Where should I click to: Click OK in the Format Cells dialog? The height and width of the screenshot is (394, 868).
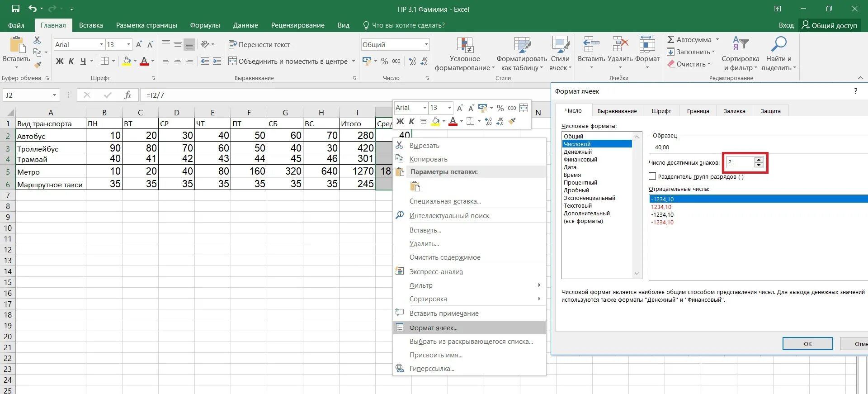tap(808, 344)
